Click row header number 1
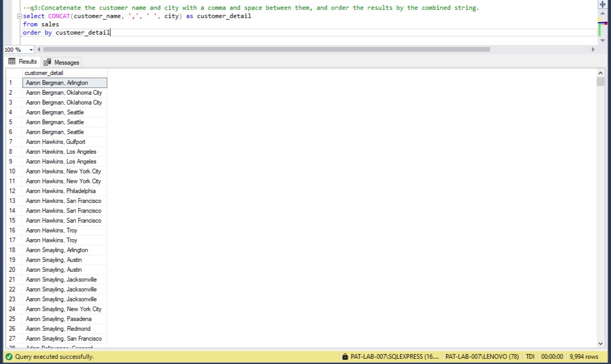611x364 pixels. [x=14, y=83]
